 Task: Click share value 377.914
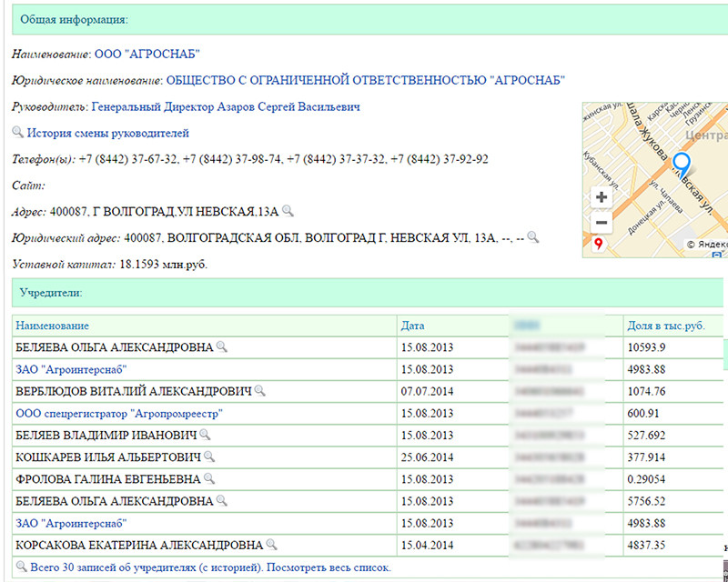[646, 457]
